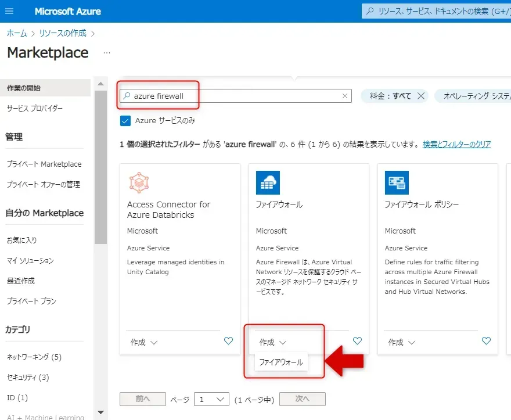Screen dimensions: 511x420
Task: Clear the azure firewall search text
Action: (x=345, y=96)
